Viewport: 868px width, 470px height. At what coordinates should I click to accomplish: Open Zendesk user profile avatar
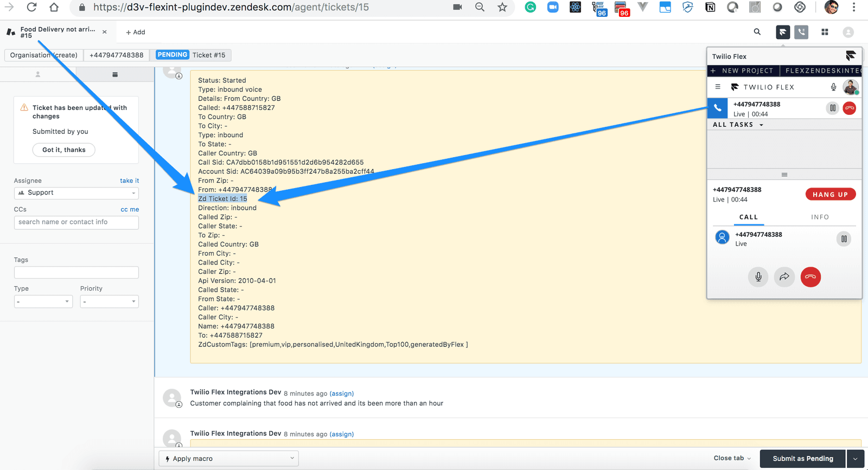click(x=848, y=32)
